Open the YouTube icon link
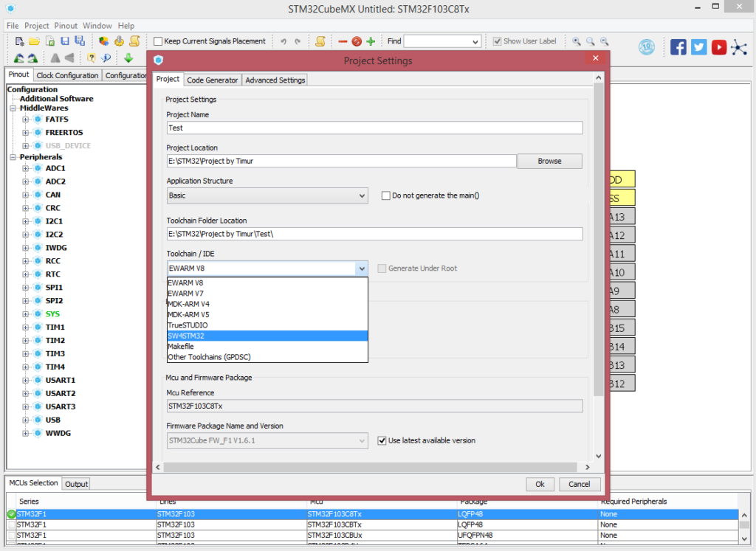756x551 pixels. 719,46
